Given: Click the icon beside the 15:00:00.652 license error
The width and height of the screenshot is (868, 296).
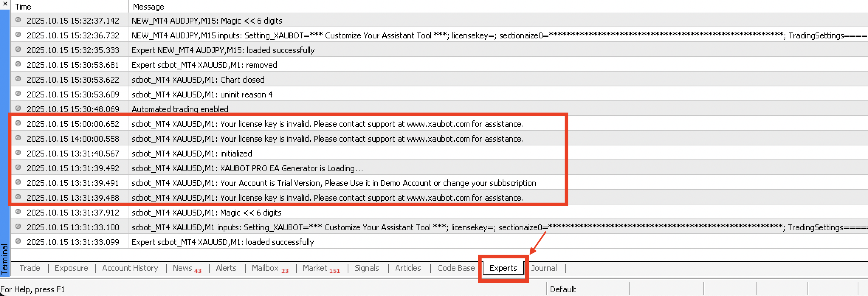Looking at the screenshot, I should tap(18, 123).
